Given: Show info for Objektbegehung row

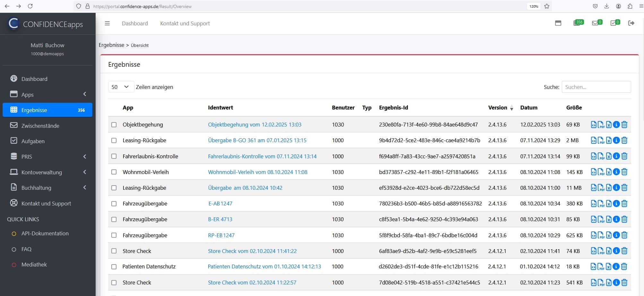Looking at the screenshot, I should pos(616,125).
